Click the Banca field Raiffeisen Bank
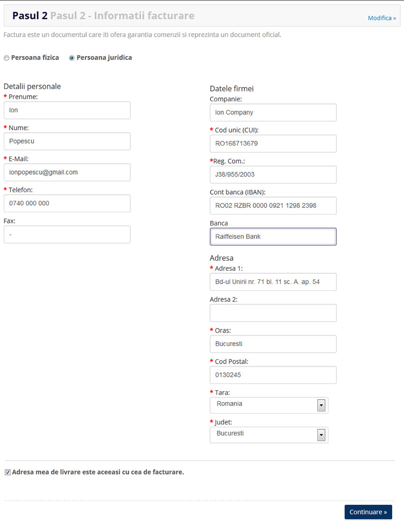 click(x=273, y=236)
